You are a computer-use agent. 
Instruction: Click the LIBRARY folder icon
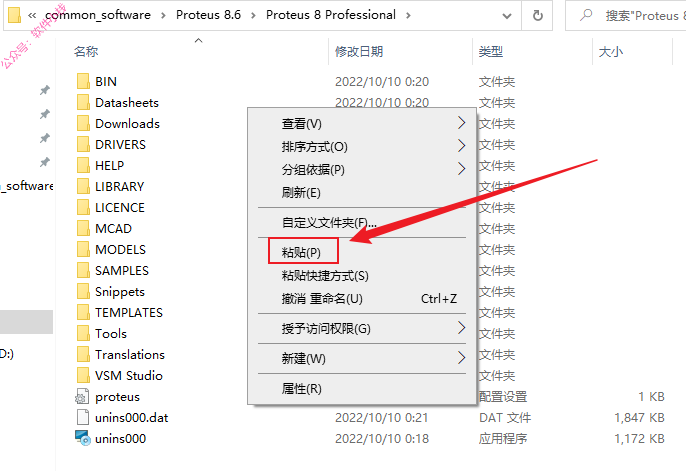83,186
